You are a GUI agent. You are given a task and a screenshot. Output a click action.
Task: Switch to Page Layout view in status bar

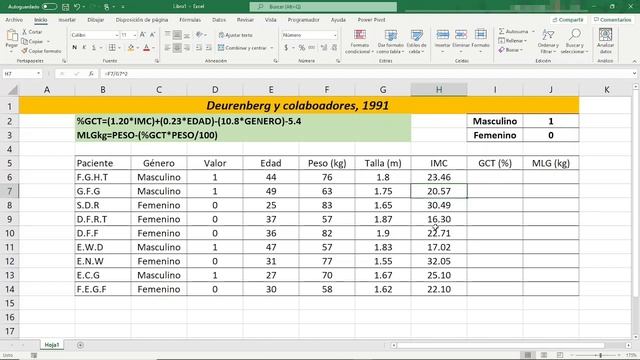tap(544, 355)
